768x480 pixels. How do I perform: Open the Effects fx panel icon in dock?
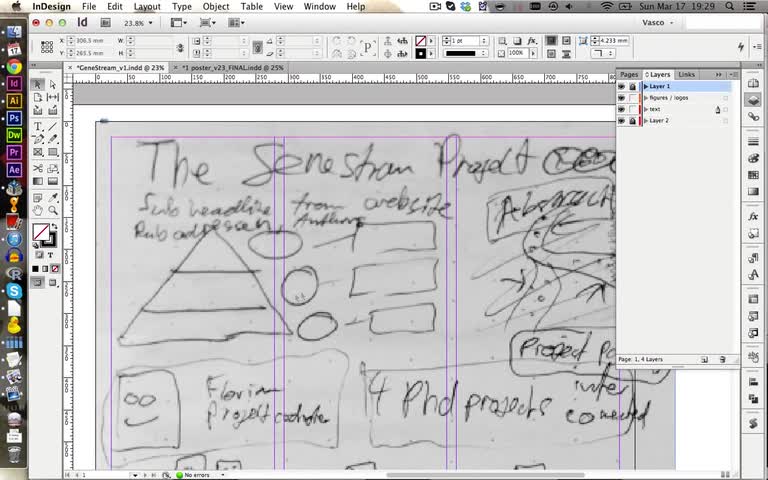[x=753, y=216]
